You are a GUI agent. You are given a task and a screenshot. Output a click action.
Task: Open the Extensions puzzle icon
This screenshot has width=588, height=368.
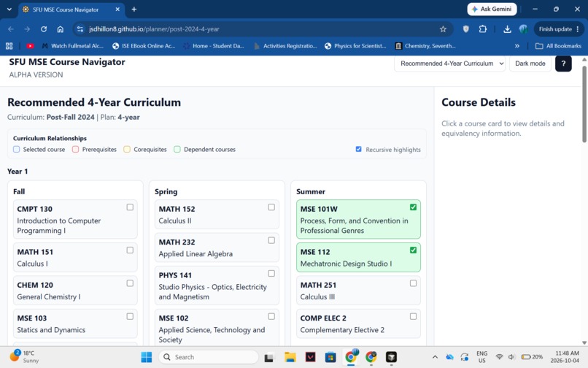click(x=483, y=29)
